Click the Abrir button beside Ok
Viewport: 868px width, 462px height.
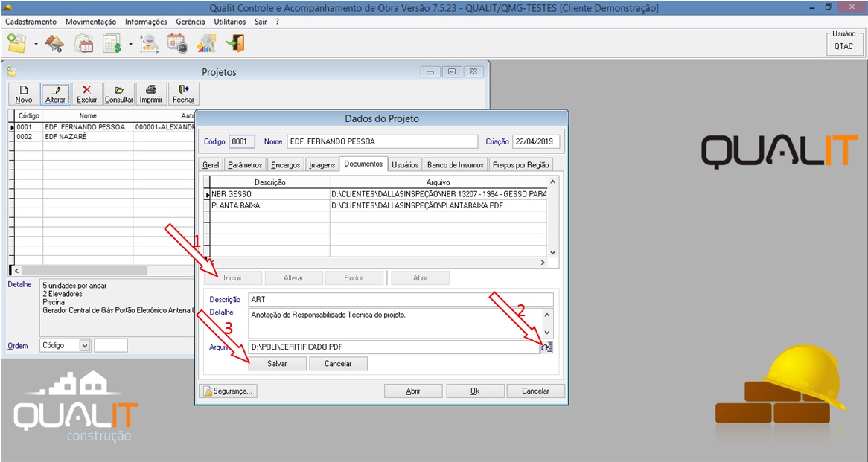pos(413,391)
